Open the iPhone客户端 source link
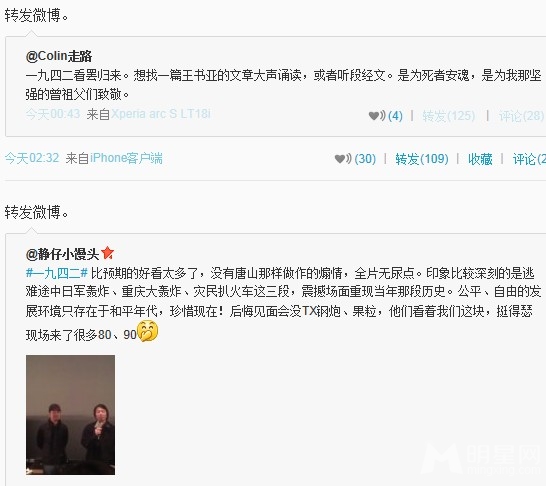Viewport: 546px width, 486px height. (126, 158)
